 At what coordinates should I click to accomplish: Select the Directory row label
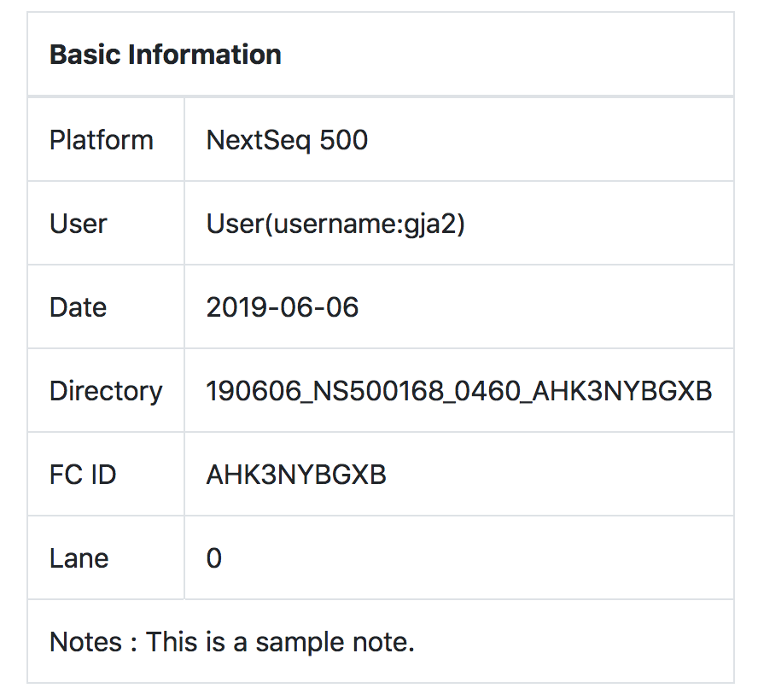tap(106, 391)
